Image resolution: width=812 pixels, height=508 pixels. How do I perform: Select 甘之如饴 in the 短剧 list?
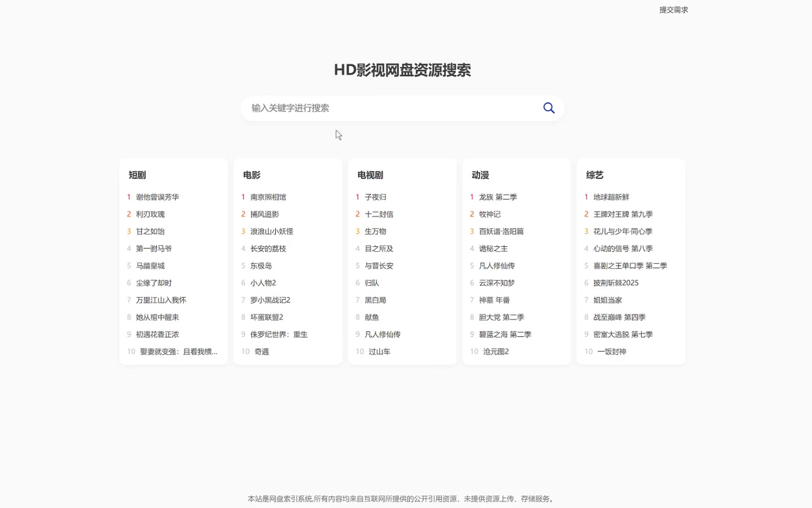(150, 231)
